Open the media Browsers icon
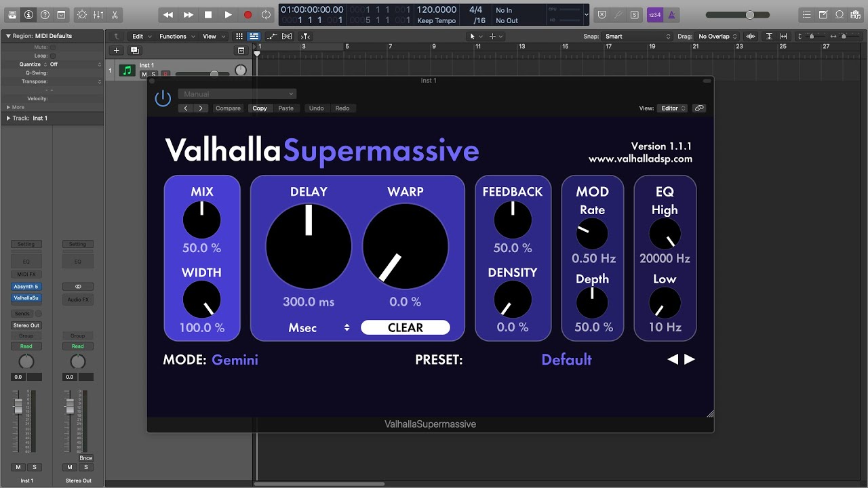The width and height of the screenshot is (868, 488). (856, 14)
